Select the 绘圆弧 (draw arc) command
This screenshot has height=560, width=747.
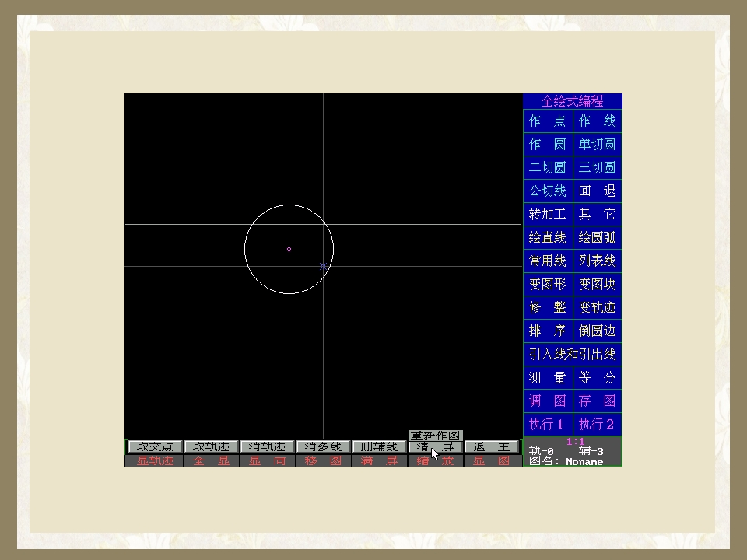tap(598, 238)
